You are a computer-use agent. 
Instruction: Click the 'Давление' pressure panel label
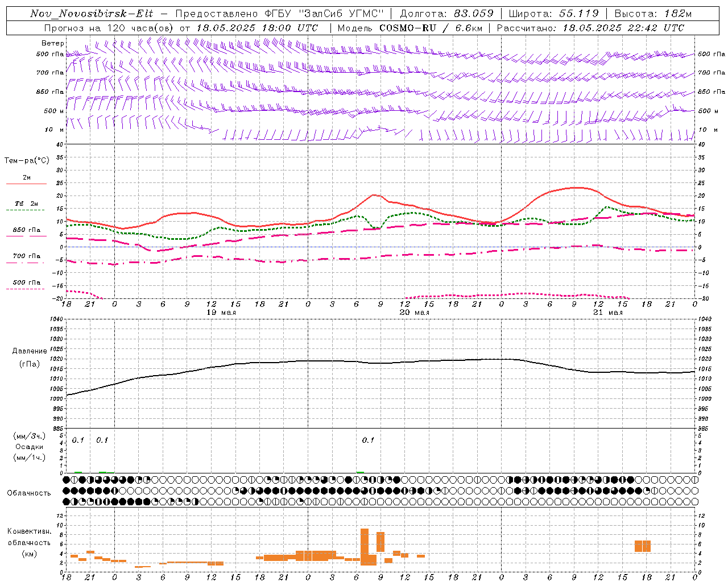coord(30,351)
